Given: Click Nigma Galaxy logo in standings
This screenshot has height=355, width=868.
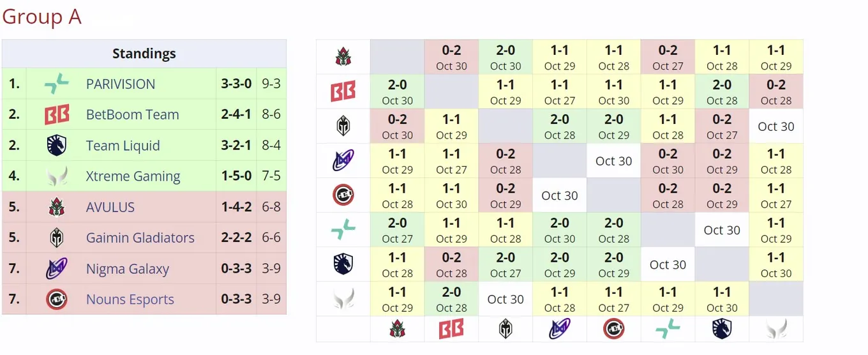Looking at the screenshot, I should (x=57, y=269).
